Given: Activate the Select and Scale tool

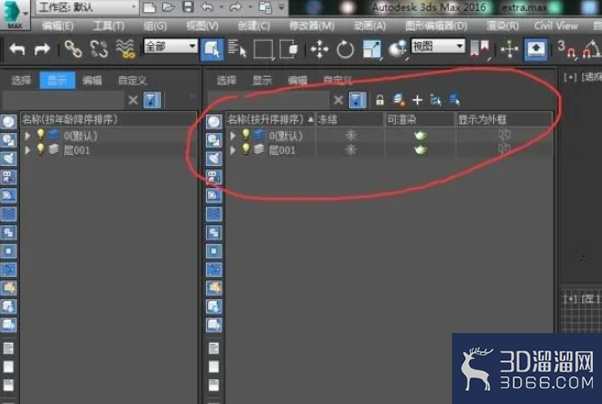Looking at the screenshot, I should click(372, 49).
